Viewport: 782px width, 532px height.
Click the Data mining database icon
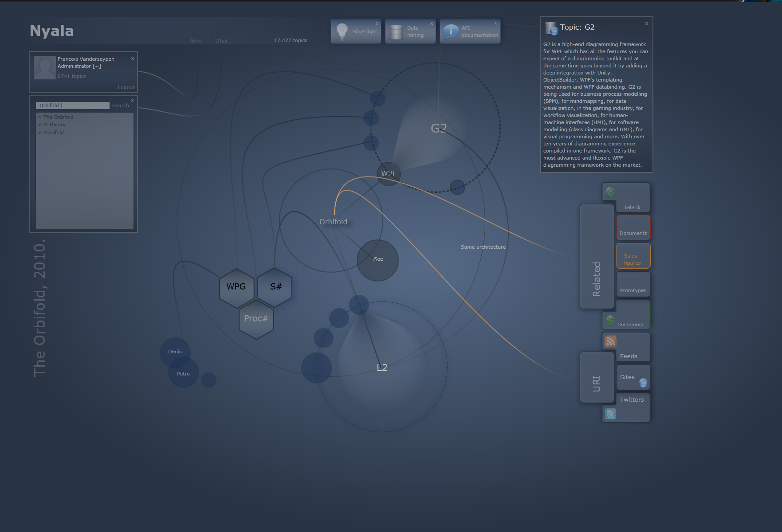[396, 31]
